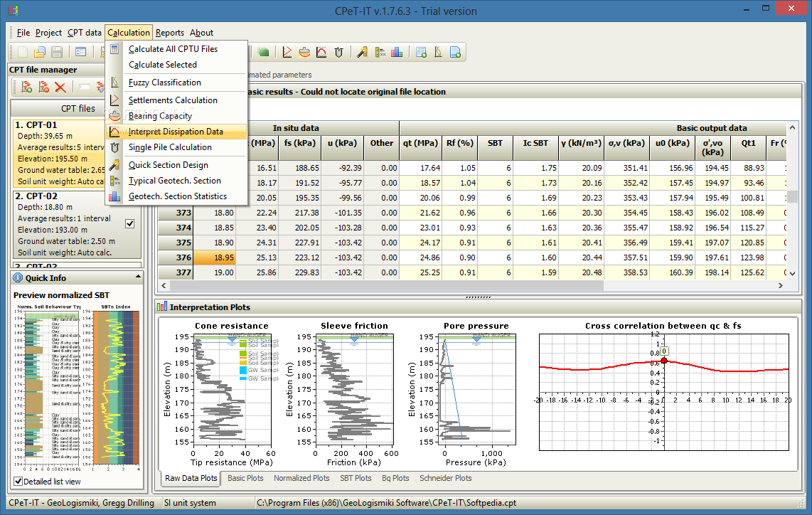The width and height of the screenshot is (812, 515).
Task: Choose Calculate All CPTU Files
Action: click(x=176, y=48)
